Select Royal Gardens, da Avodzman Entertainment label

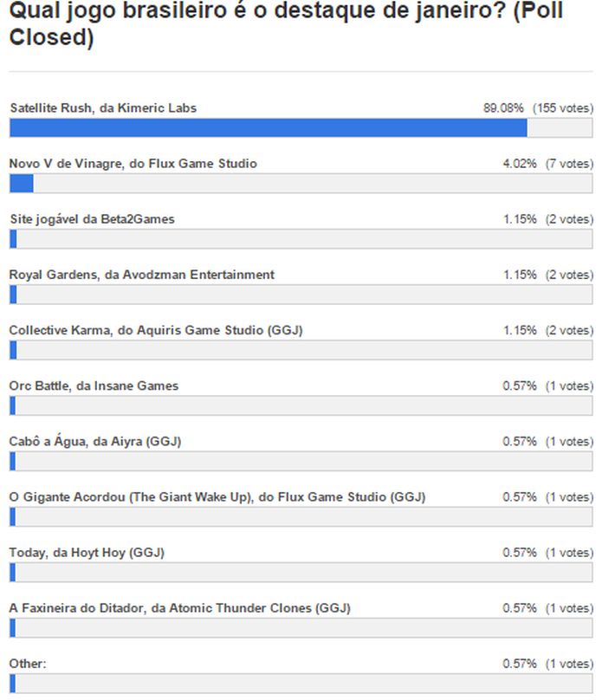[x=142, y=275]
